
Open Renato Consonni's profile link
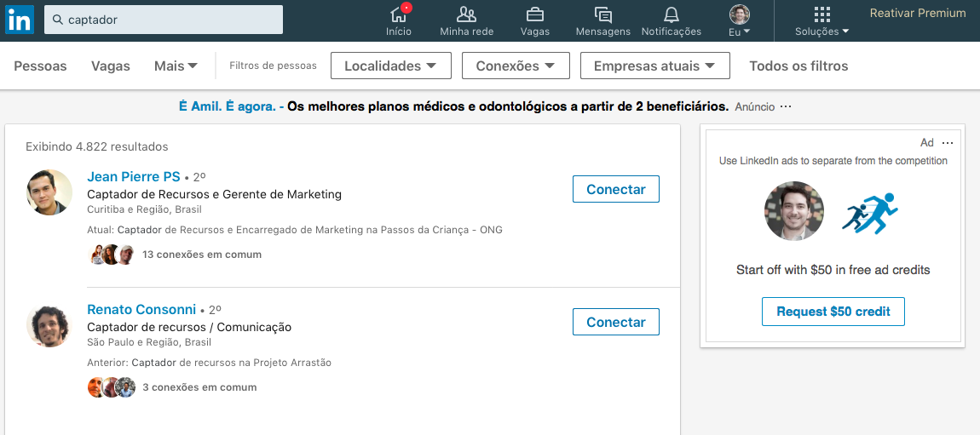pyautogui.click(x=141, y=309)
